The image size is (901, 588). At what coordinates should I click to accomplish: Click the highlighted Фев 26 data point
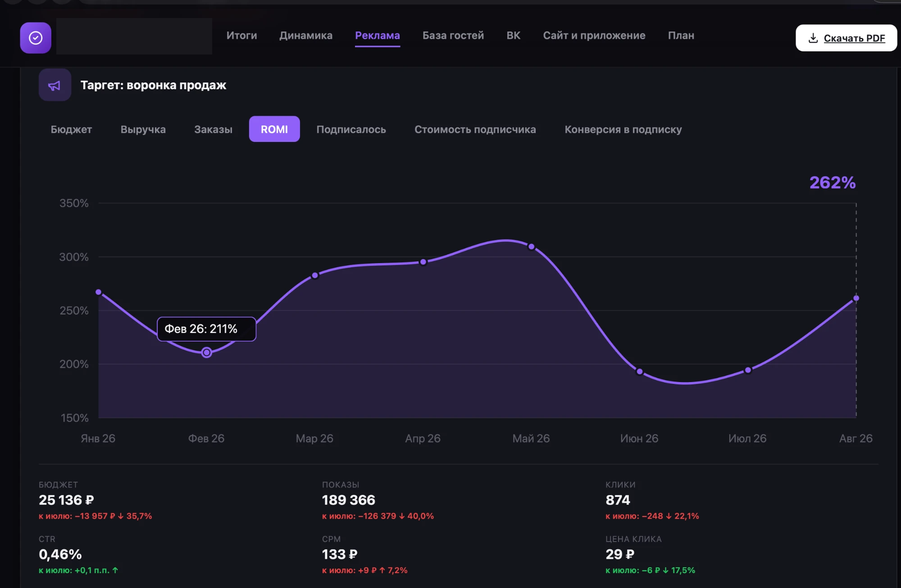(x=206, y=352)
